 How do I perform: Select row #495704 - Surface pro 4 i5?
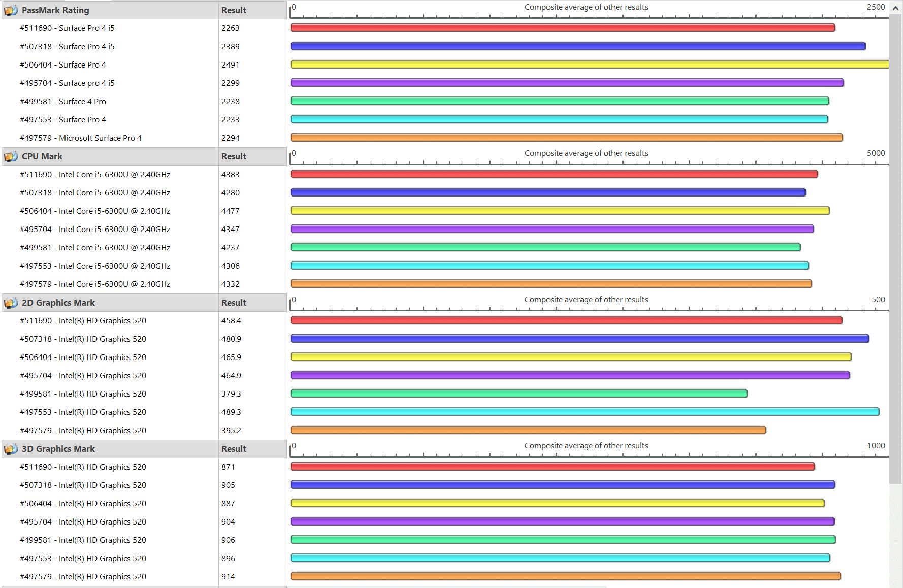(x=67, y=83)
